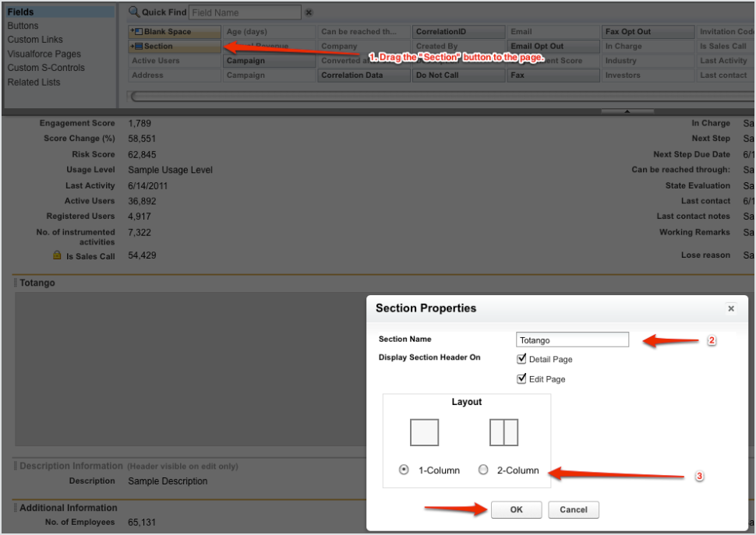
Task: Select the Blank Space palette element
Action: tap(175, 32)
